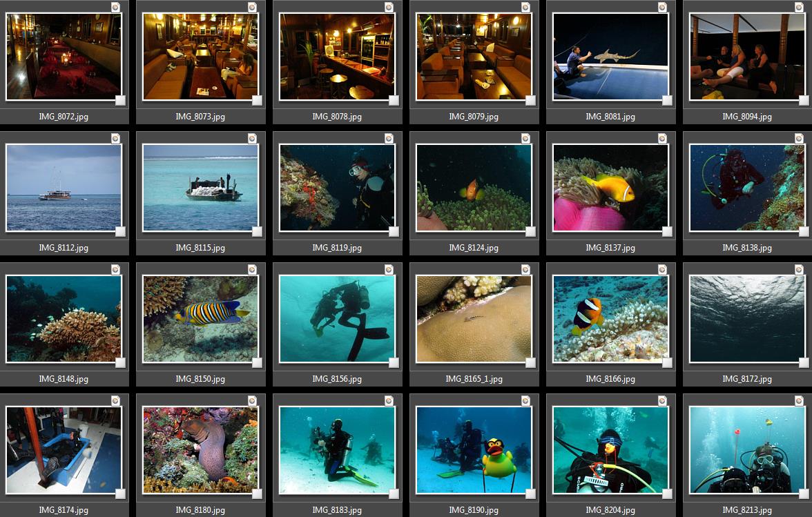Image resolution: width=812 pixels, height=517 pixels.
Task: Select the moray eel thumbnail IMG_8180.jpg
Action: click(200, 450)
